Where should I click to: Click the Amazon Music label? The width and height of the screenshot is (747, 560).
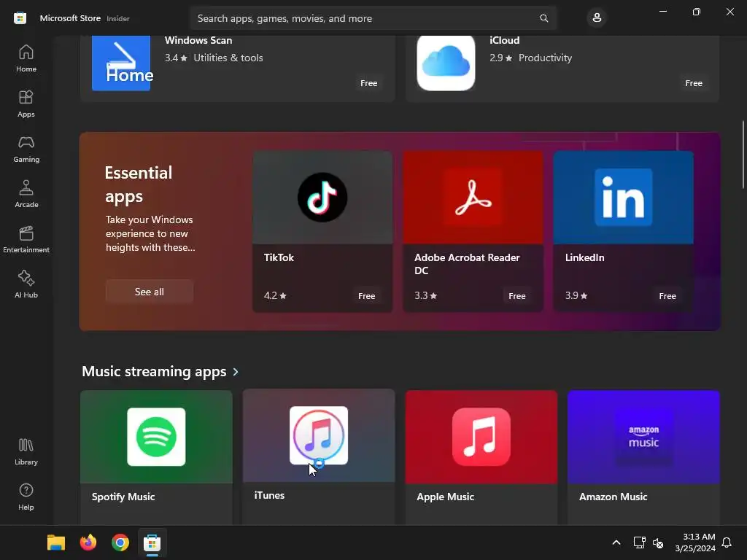pos(613,497)
